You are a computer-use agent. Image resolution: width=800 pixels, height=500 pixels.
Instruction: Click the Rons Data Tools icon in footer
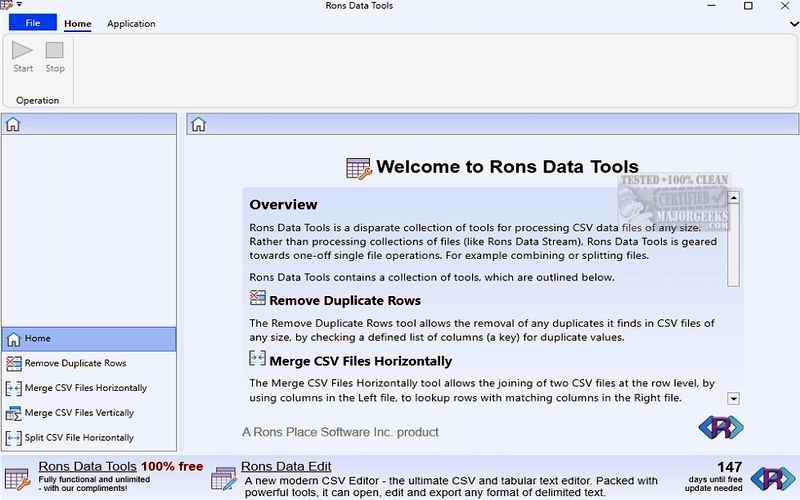(17, 478)
